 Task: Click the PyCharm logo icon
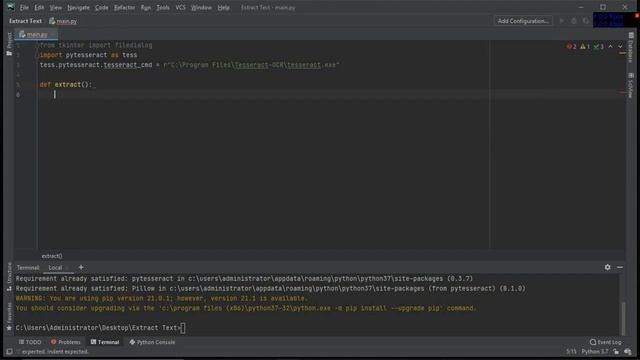pos(11,7)
